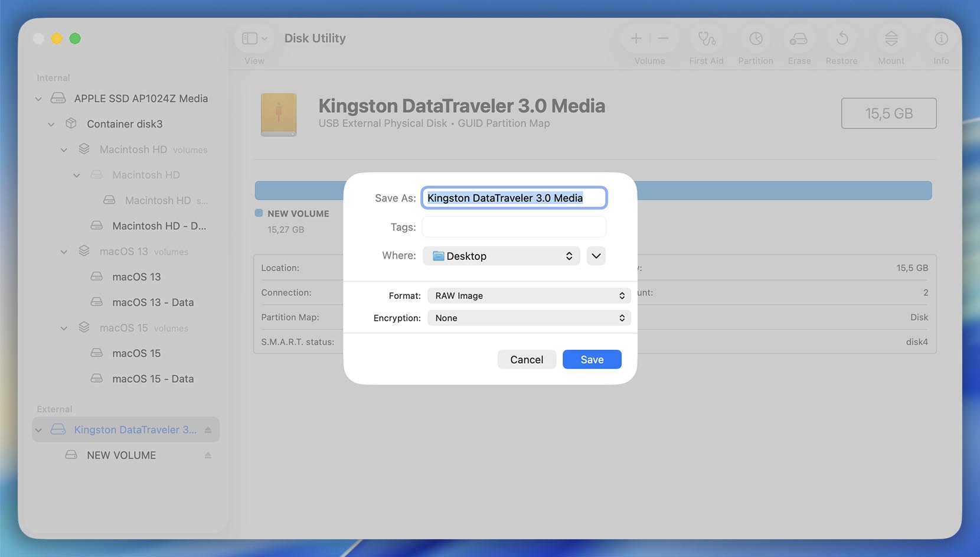
Task: Click the green zoom window button
Action: click(x=75, y=38)
